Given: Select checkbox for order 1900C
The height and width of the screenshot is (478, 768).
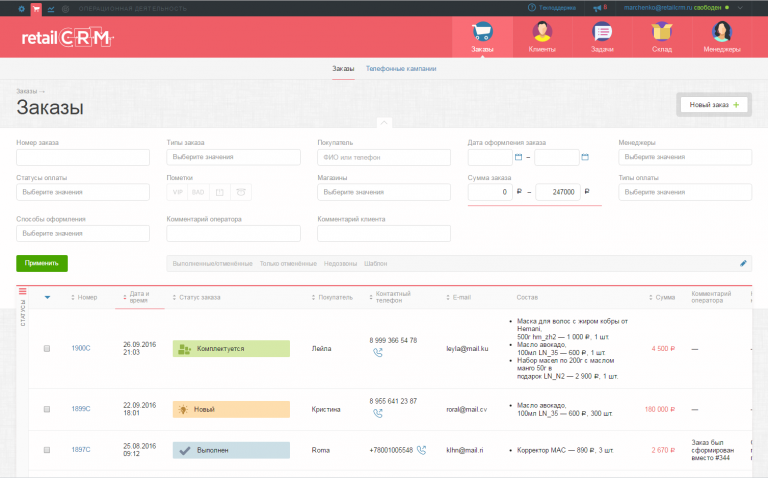Looking at the screenshot, I should pyautogui.click(x=47, y=349).
